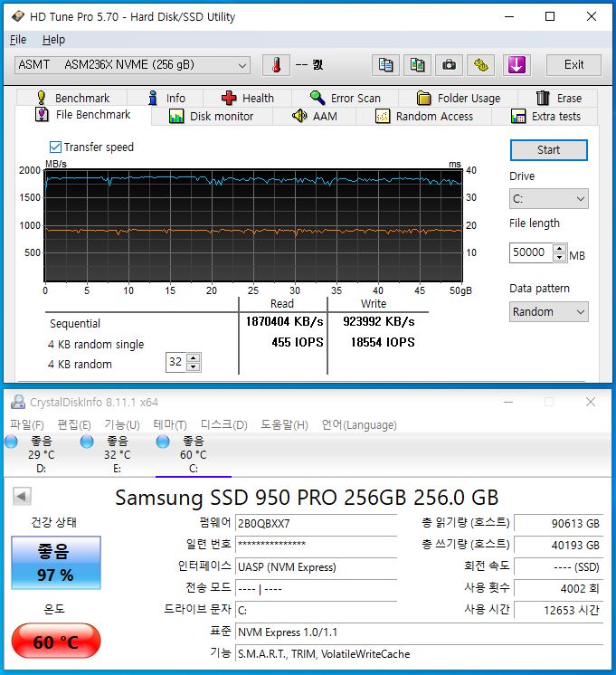Open the Random Access tab
This screenshot has height=675, width=616.
[424, 116]
